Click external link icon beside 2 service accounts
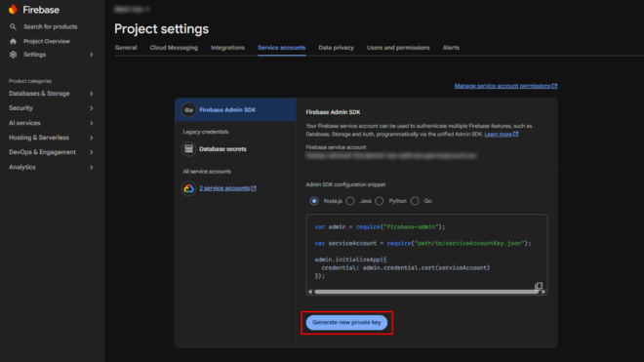644x362 pixels. 254,188
